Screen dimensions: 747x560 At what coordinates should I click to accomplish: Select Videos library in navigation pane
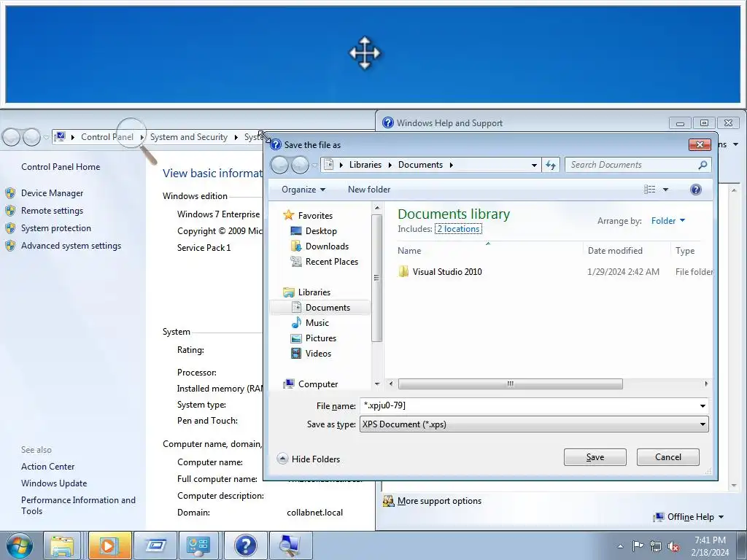[318, 354]
